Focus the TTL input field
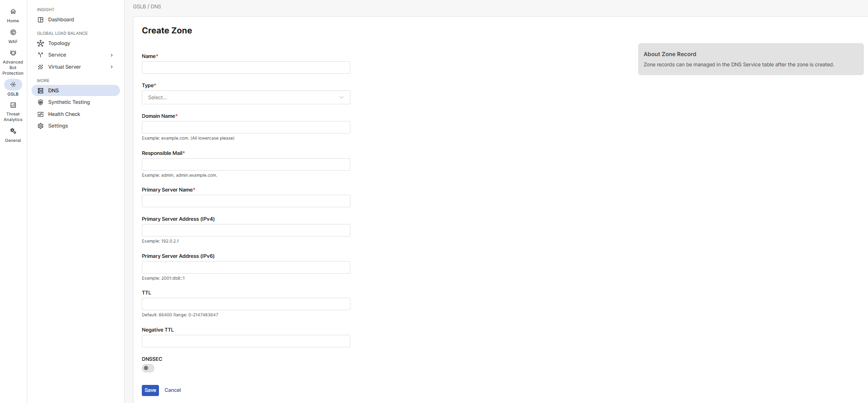Image resolution: width=868 pixels, height=403 pixels. pyautogui.click(x=246, y=304)
